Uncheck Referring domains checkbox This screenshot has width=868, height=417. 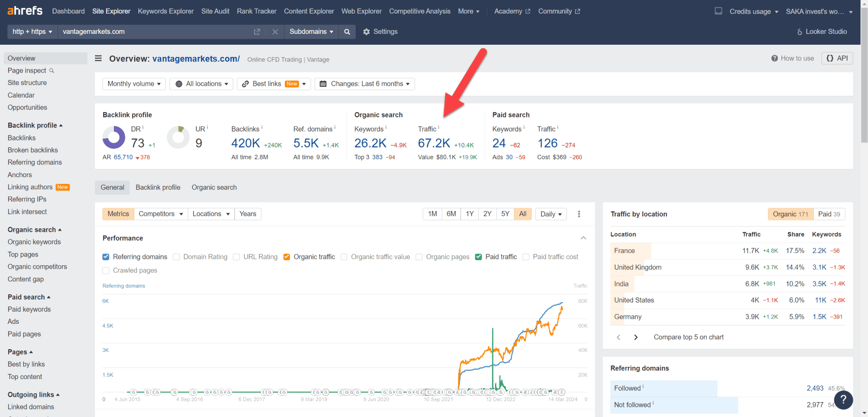point(106,257)
